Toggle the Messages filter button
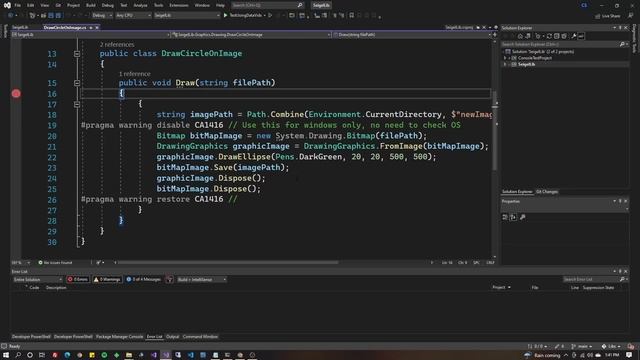 pos(144,280)
